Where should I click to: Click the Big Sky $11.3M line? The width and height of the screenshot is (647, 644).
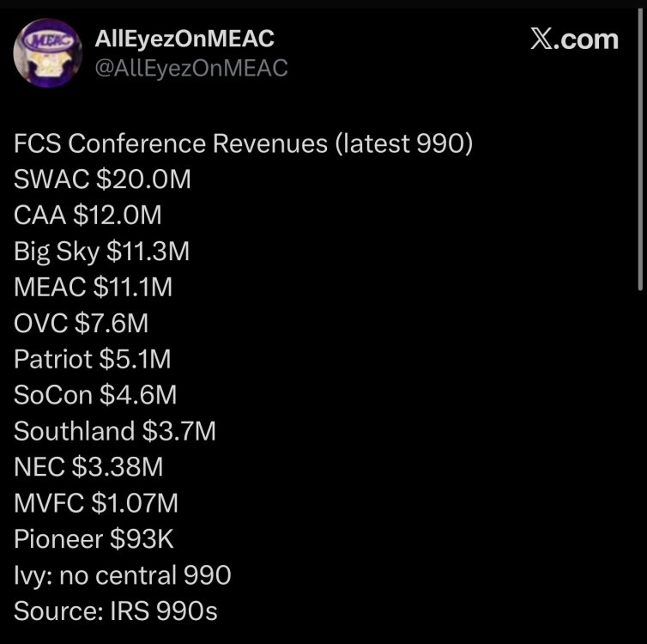101,252
